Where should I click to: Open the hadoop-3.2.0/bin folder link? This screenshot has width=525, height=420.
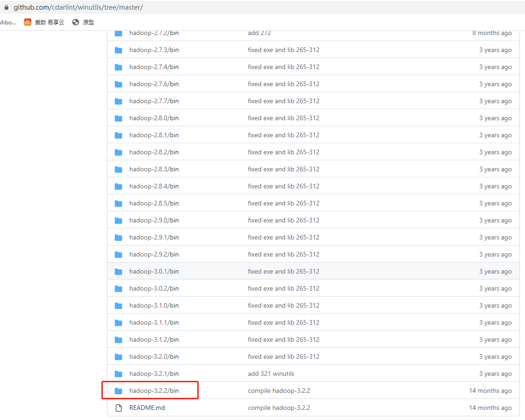coord(154,356)
